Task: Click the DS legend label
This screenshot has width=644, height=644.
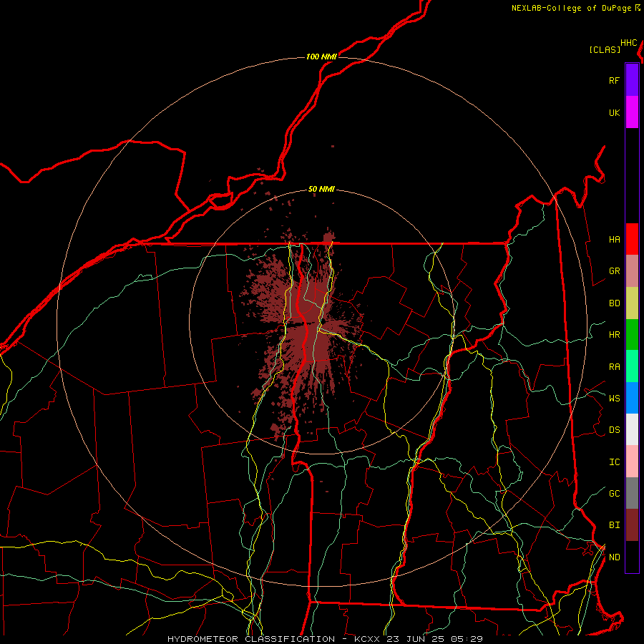Action: (614, 429)
